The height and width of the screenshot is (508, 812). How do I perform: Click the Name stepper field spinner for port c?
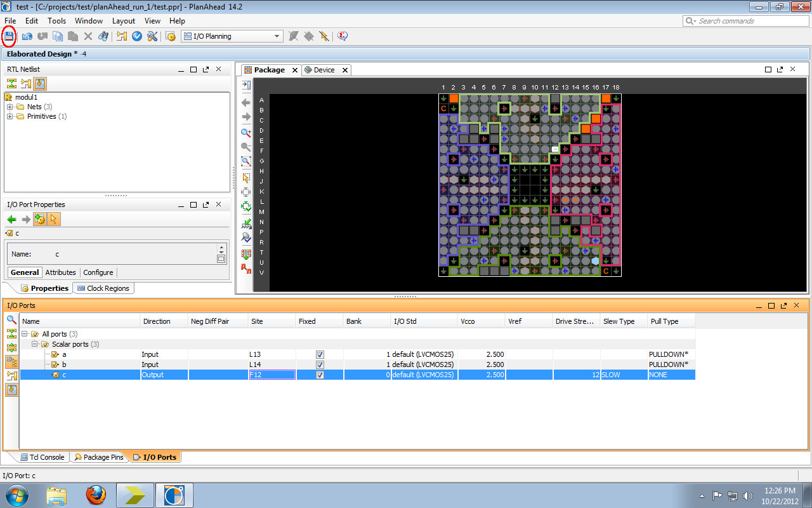pos(221,249)
